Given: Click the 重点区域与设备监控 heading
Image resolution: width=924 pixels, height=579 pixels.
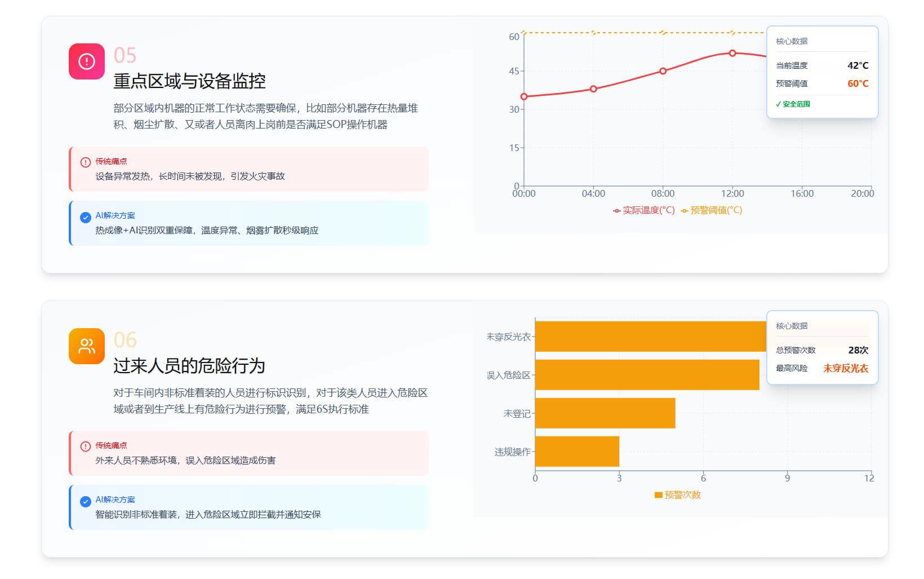Looking at the screenshot, I should (x=189, y=81).
